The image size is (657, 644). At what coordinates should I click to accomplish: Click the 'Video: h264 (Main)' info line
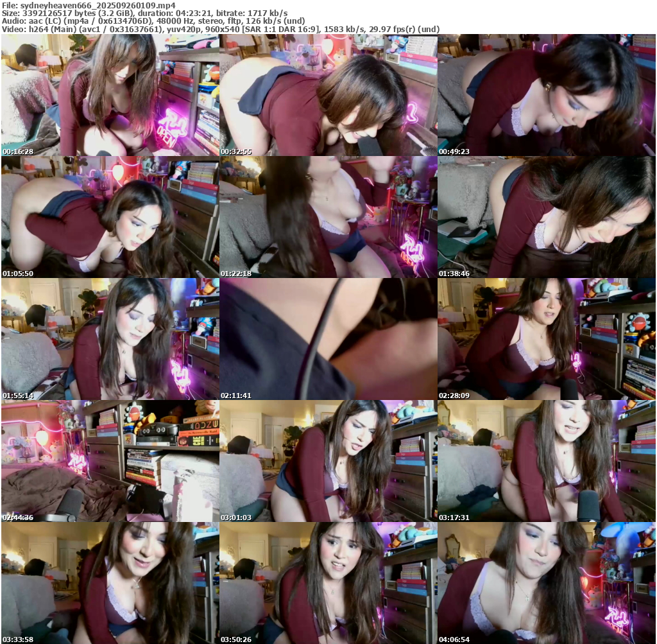(221, 30)
